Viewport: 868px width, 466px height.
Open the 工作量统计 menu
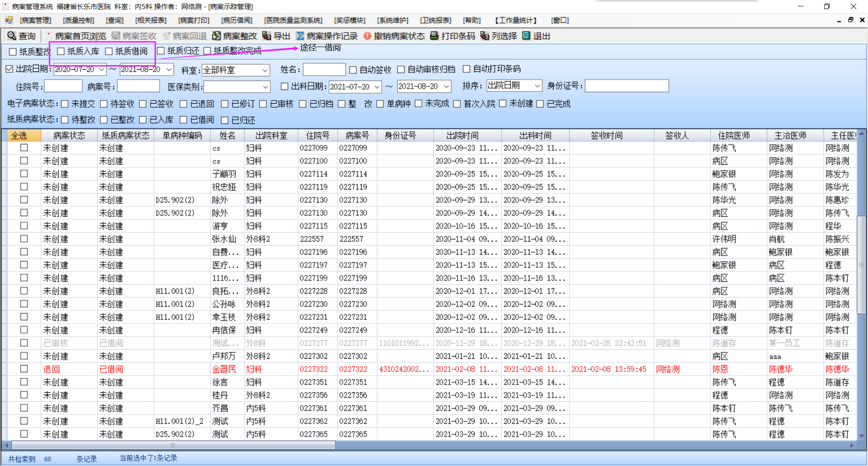(x=516, y=20)
